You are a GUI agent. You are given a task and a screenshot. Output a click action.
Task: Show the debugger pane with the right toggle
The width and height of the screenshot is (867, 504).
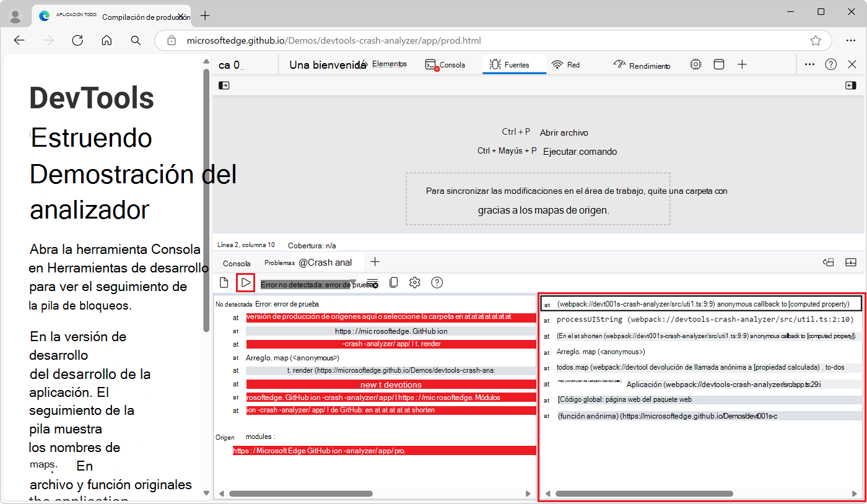(x=851, y=85)
